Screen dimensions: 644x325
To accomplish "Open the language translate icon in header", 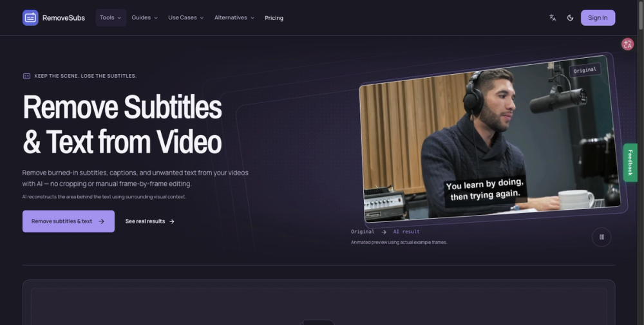I will click(x=553, y=17).
